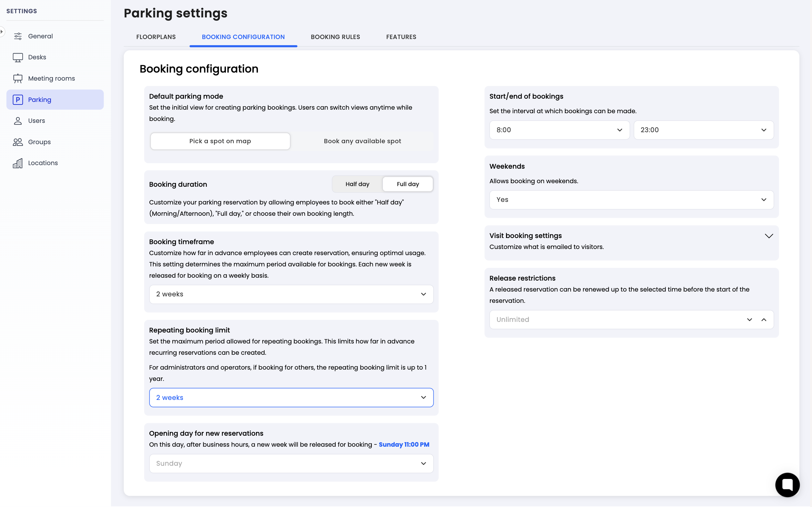Click the Meeting rooms easel icon
This screenshot has width=812, height=507.
tap(18, 78)
